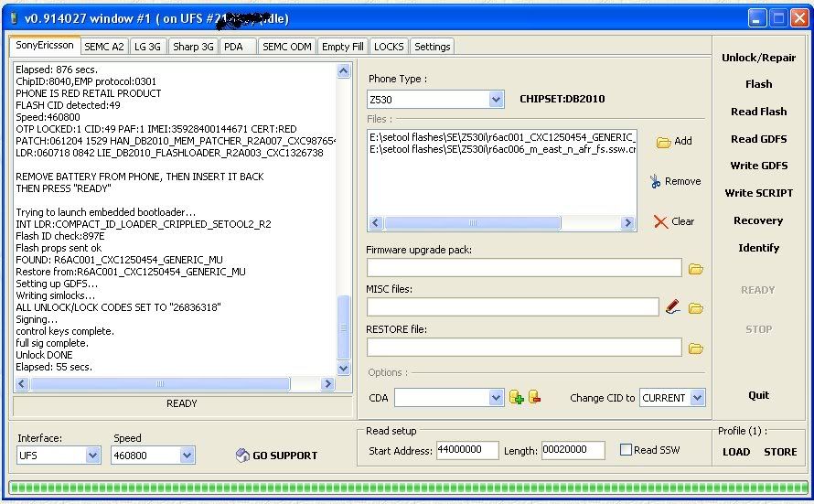Click the MISC files edit pencil icon
The image size is (814, 504).
tap(673, 306)
